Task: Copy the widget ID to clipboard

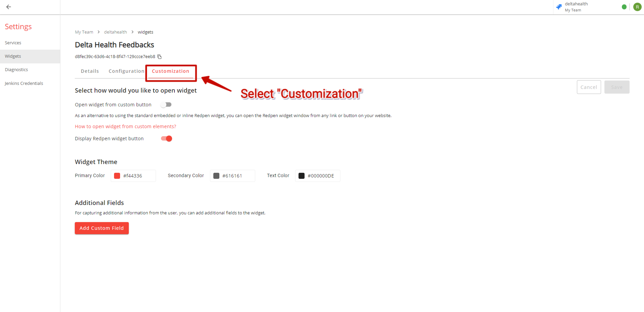Action: [159, 57]
